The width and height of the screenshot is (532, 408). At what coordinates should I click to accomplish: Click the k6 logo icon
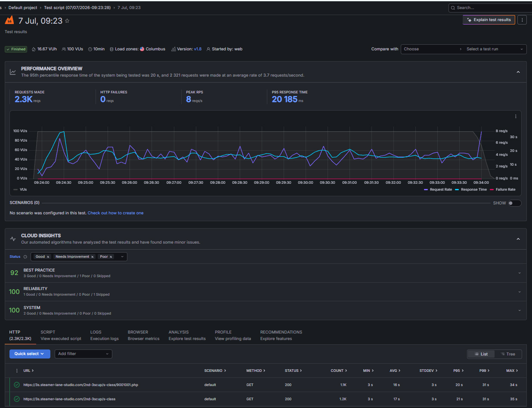pyautogui.click(x=9, y=20)
